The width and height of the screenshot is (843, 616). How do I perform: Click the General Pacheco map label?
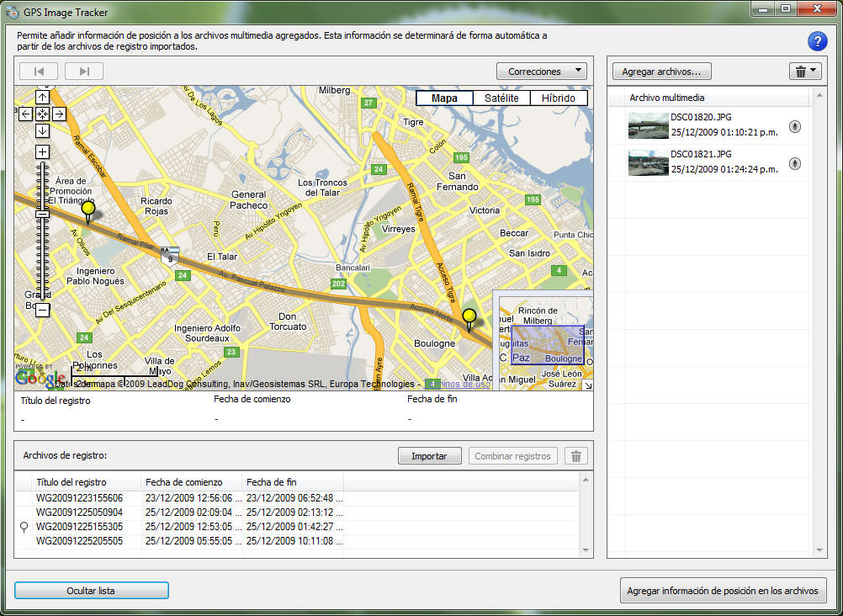248,199
